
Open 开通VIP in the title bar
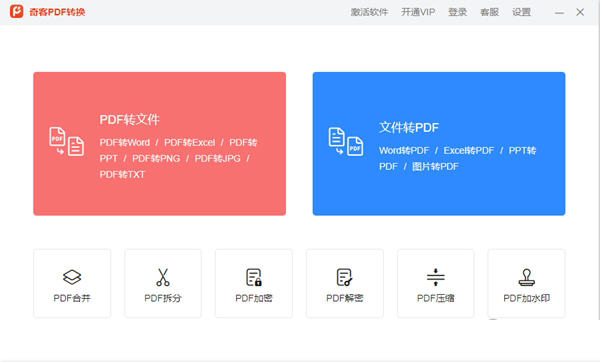418,12
